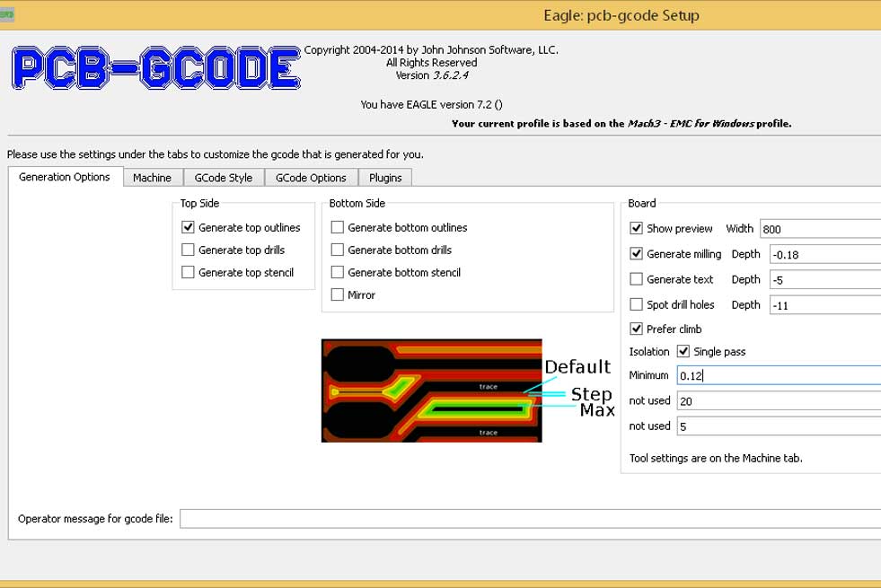Click the 'Top Side' group label
This screenshot has width=881, height=588.
[x=199, y=203]
